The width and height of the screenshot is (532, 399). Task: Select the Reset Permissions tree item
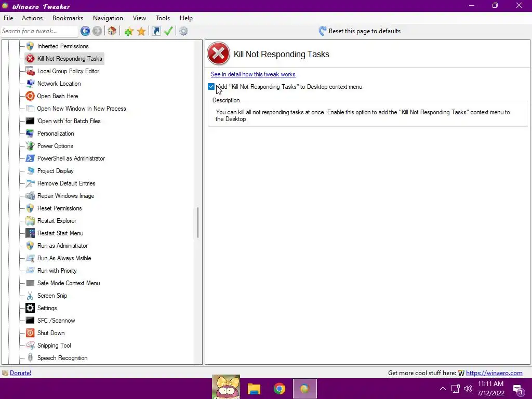pos(59,208)
